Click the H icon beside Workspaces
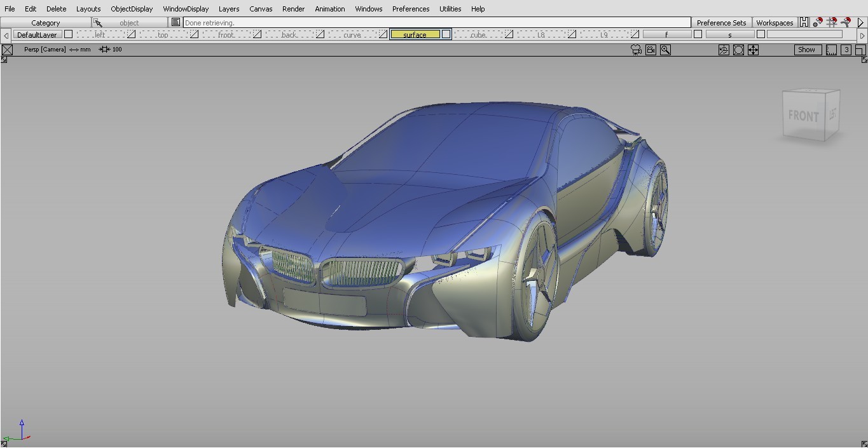 point(804,22)
